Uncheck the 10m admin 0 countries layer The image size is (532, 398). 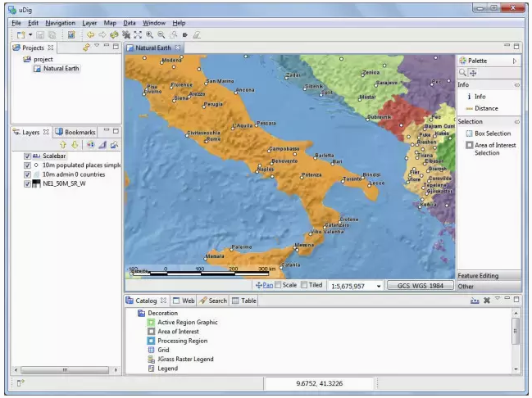pos(28,174)
